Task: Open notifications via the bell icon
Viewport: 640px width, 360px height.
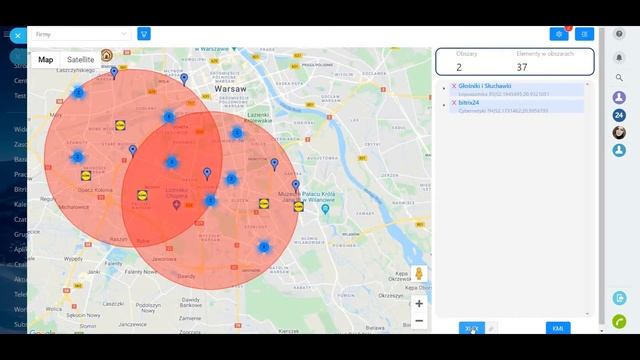Action: (619, 58)
